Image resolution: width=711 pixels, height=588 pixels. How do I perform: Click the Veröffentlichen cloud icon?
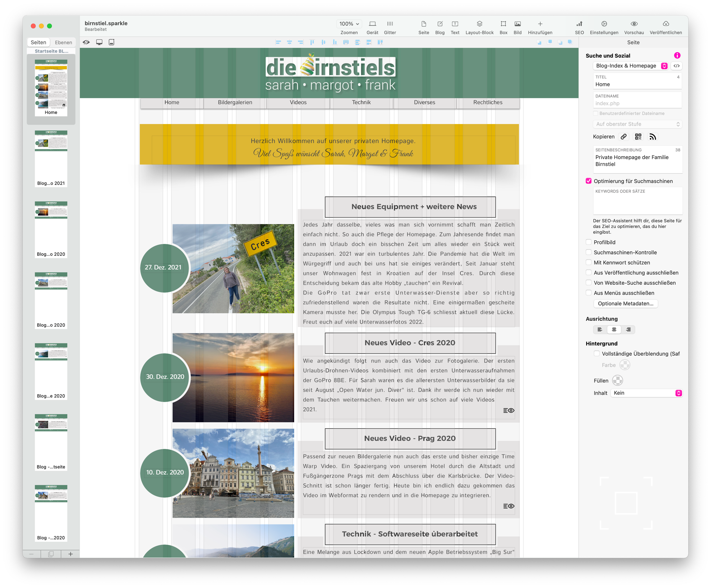[665, 24]
